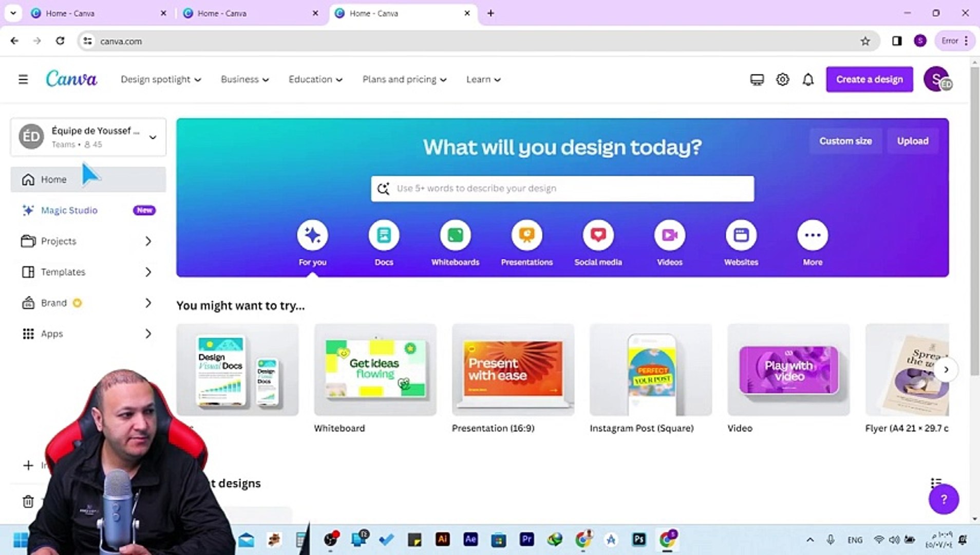Open the Whiteboards category icon
The width and height of the screenshot is (980, 555).
(x=455, y=235)
